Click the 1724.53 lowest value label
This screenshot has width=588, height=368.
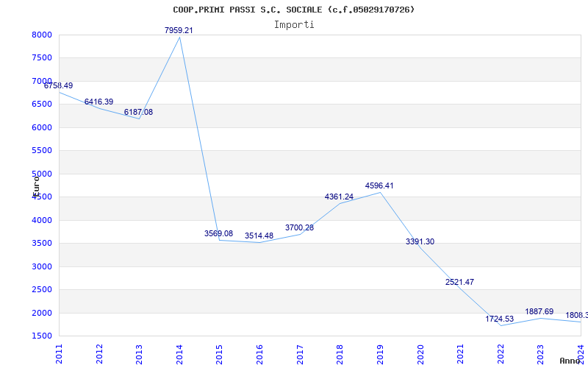point(500,319)
